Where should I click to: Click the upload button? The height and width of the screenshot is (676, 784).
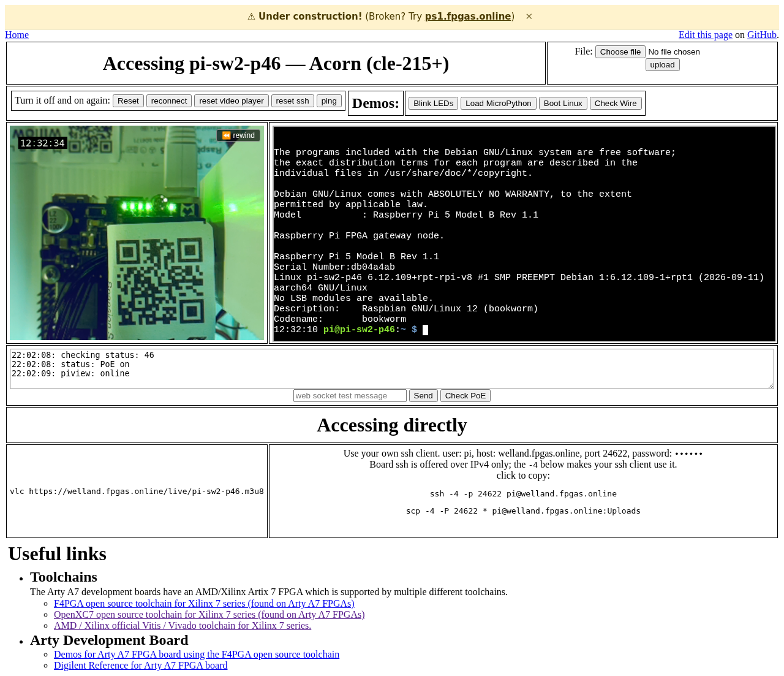[662, 65]
